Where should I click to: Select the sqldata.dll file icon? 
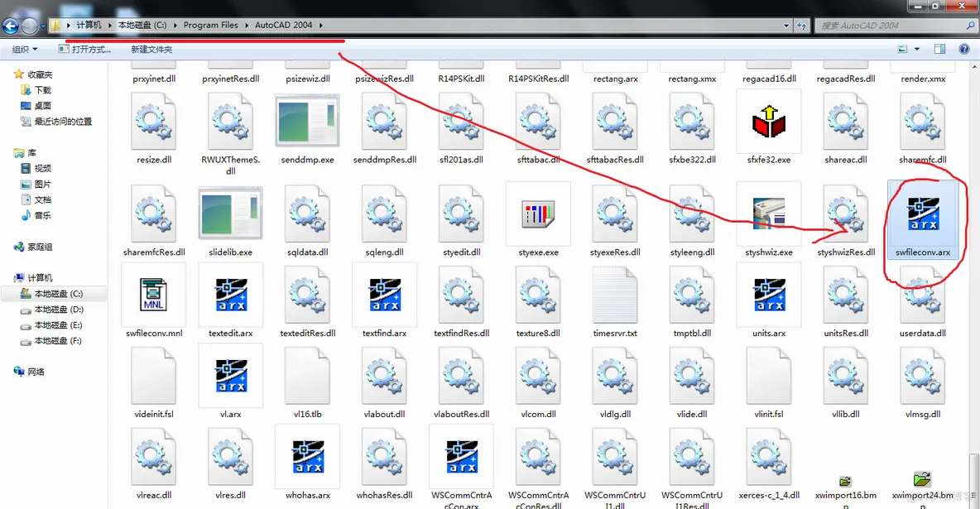pos(308,214)
